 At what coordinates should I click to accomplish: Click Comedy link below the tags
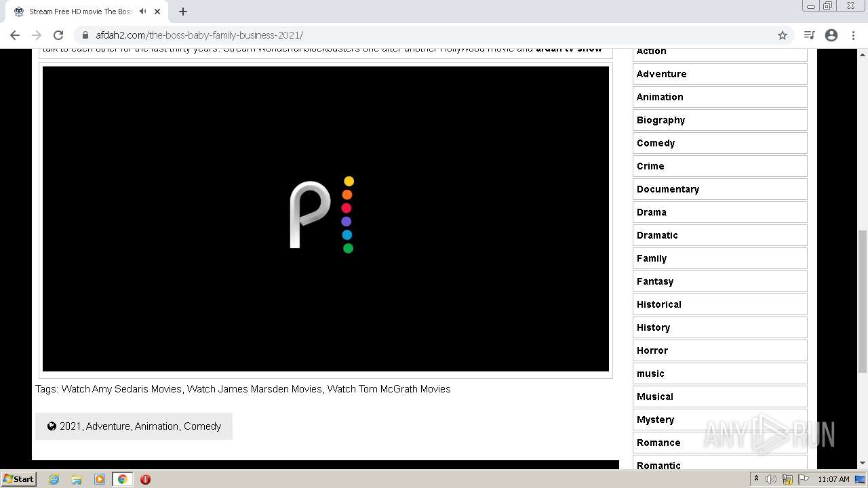coord(203,426)
